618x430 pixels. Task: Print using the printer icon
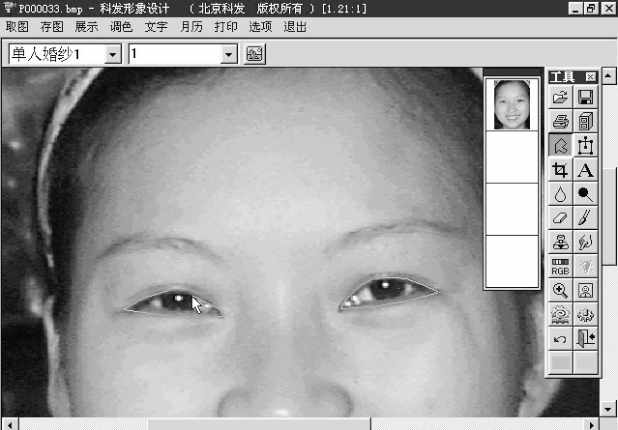pyautogui.click(x=560, y=121)
